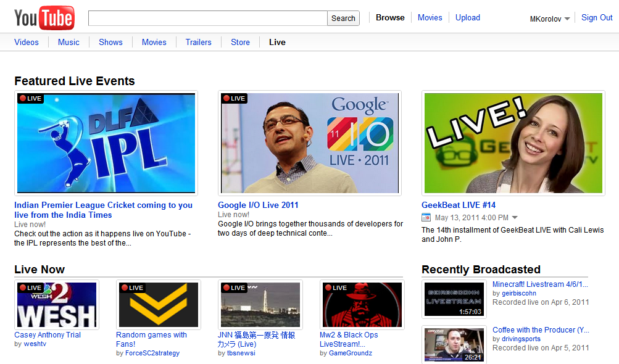Open the Google I/O Live 2011 thumbnail
619x364 pixels.
coord(310,143)
